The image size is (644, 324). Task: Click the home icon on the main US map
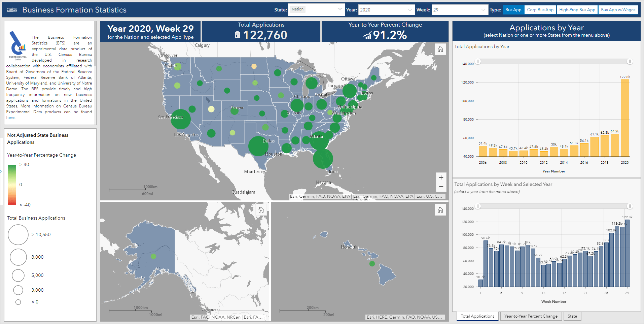point(440,49)
